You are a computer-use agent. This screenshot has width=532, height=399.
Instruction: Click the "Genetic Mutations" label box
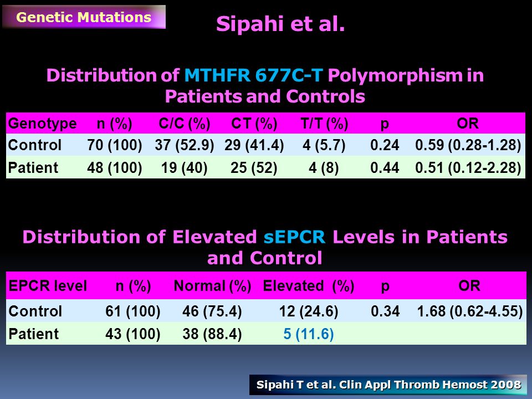point(84,17)
